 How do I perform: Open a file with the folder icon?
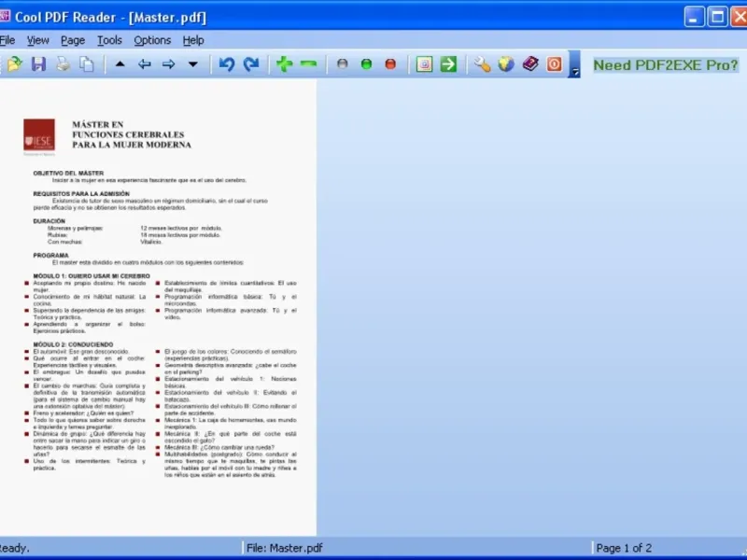pos(15,63)
